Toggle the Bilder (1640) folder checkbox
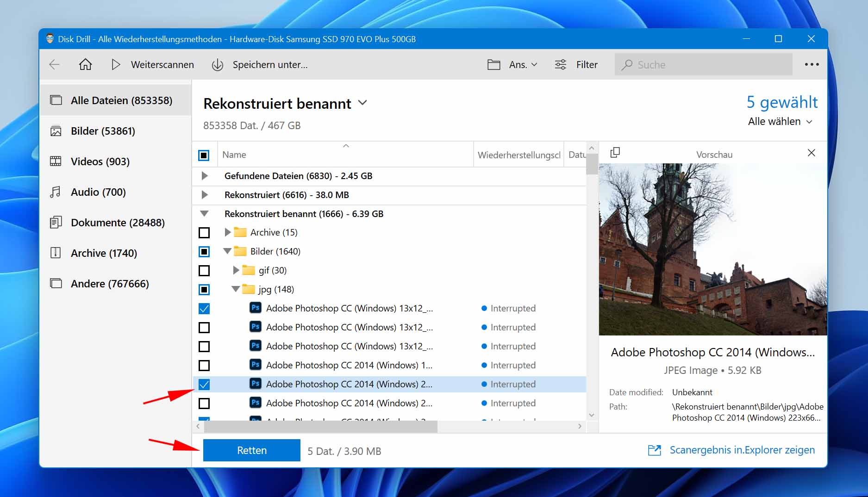Screen dimensions: 868x497 (x=204, y=251)
